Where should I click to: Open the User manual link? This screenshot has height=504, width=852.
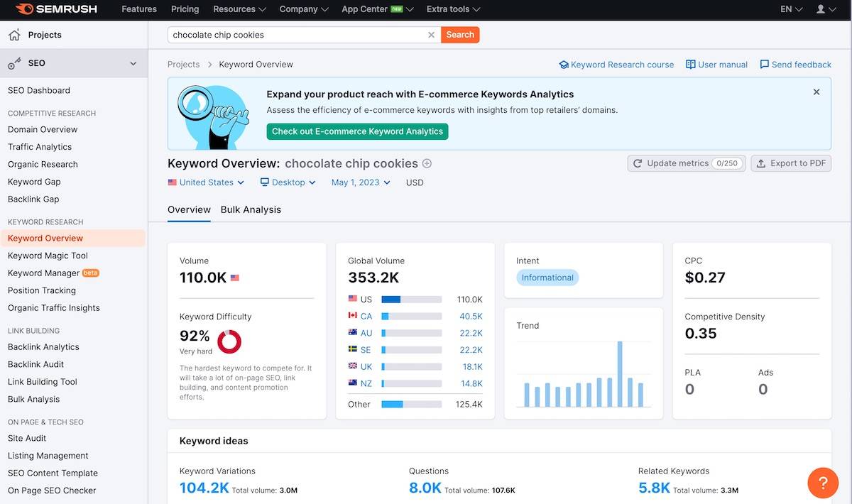click(716, 65)
